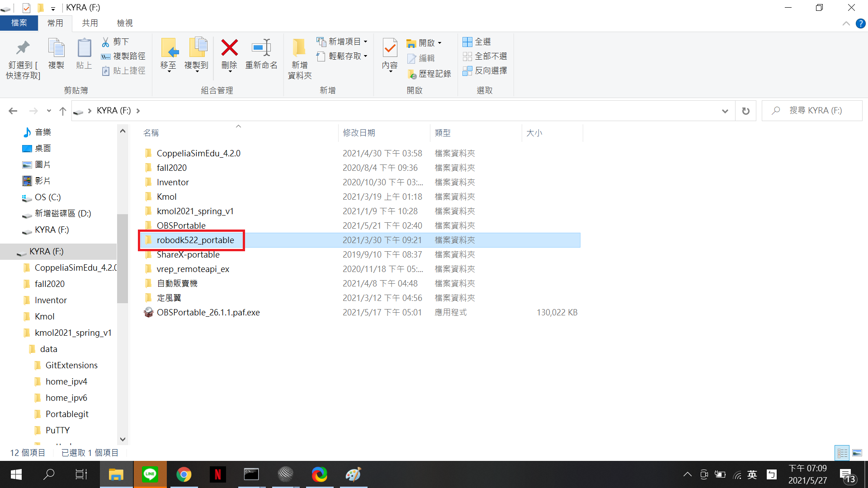Open the New Item (新增項目) dropdown
Viewport: 868px width, 488px height.
point(342,42)
